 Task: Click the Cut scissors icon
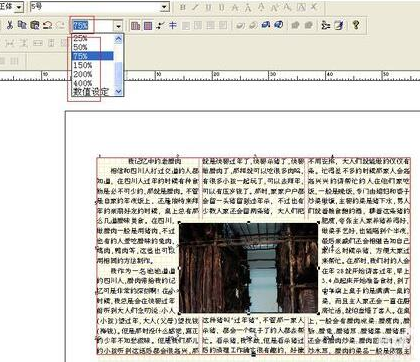[10, 25]
